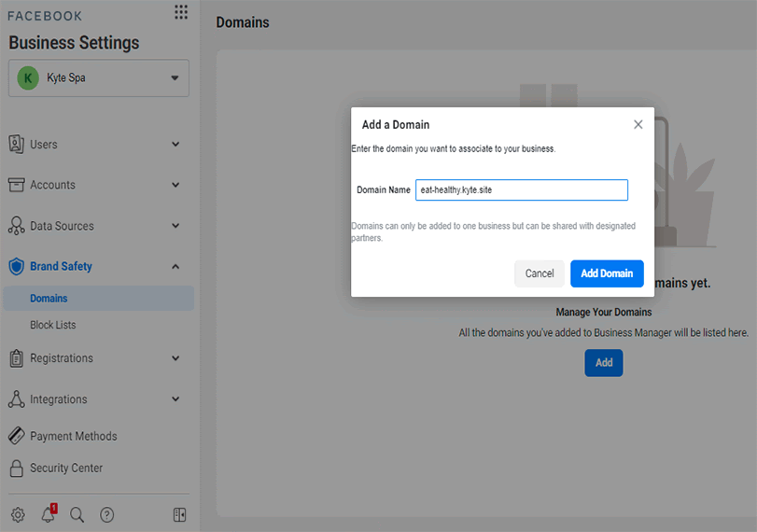
Task: Click the Business Settings heading
Action: click(x=74, y=43)
